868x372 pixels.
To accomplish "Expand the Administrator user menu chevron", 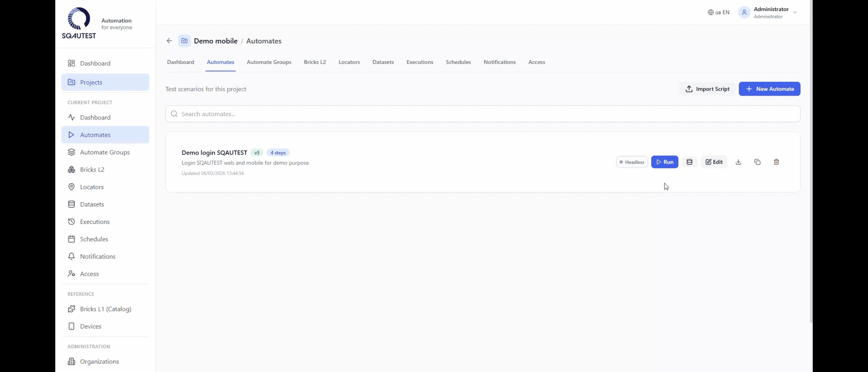I will [x=795, y=12].
